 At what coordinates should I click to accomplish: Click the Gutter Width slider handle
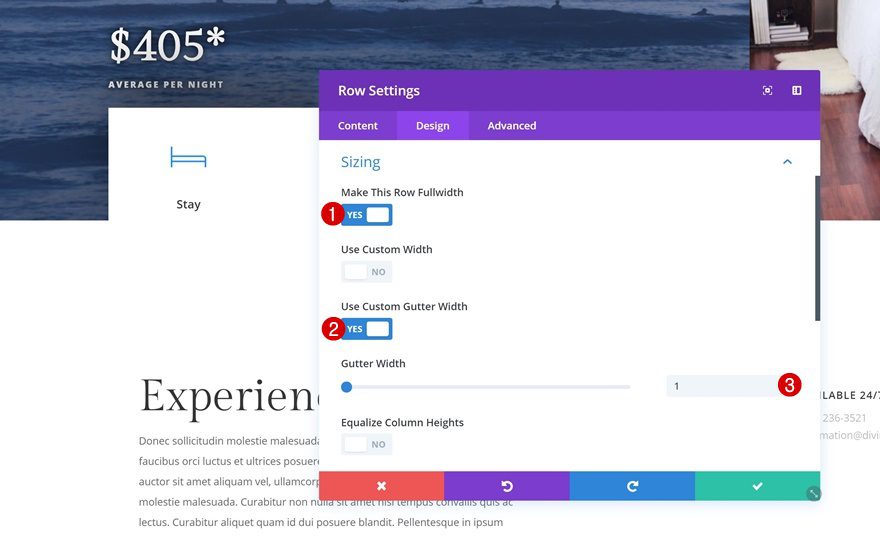point(347,387)
